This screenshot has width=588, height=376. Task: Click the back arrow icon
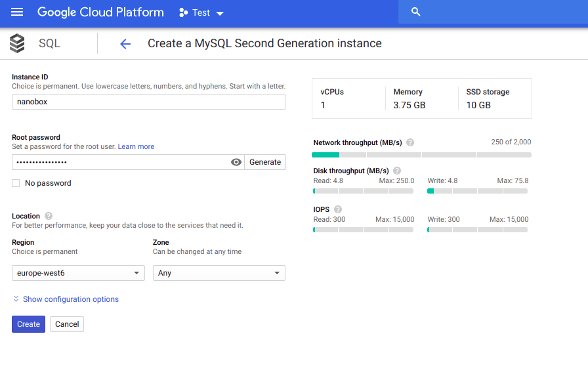(x=125, y=44)
